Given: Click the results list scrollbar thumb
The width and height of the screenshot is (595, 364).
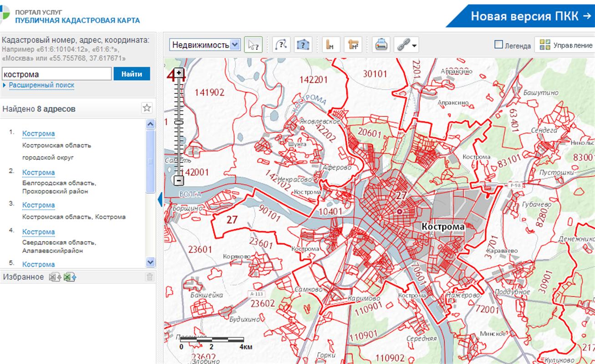Looking at the screenshot, I should click(150, 161).
